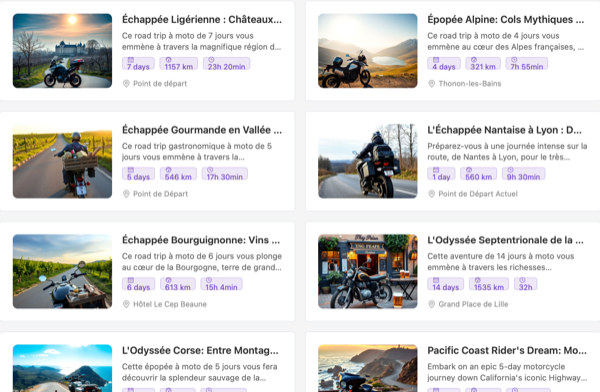The width and height of the screenshot is (600, 392).
Task: Click the clock icon in 32h badge
Action: [x=522, y=280]
